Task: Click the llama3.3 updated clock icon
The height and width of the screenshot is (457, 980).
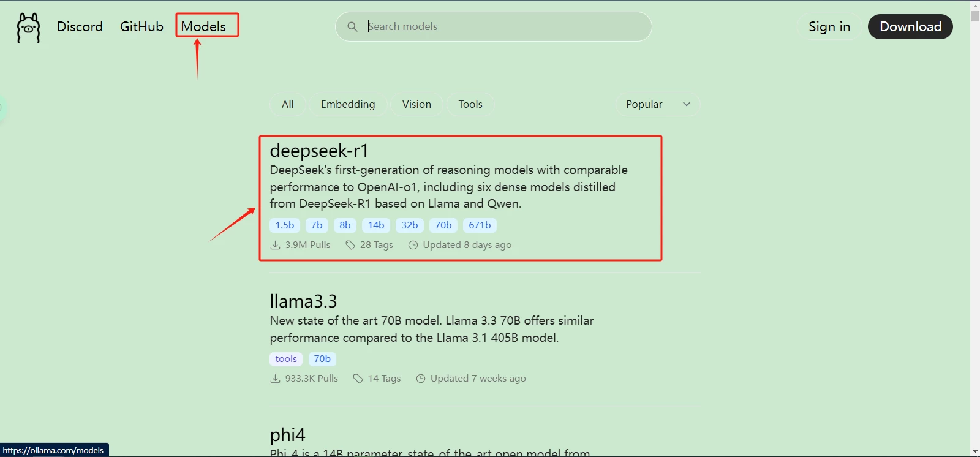Action: coord(421,379)
